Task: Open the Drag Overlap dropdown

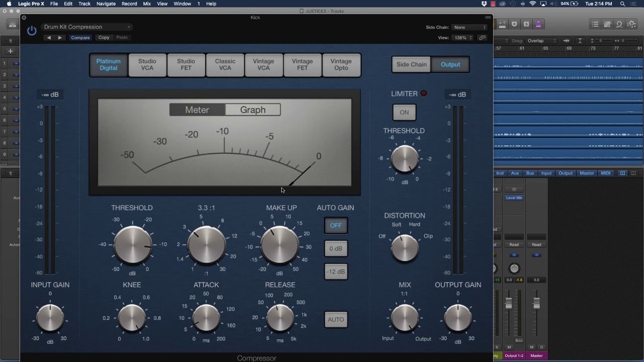Action: click(x=542, y=41)
